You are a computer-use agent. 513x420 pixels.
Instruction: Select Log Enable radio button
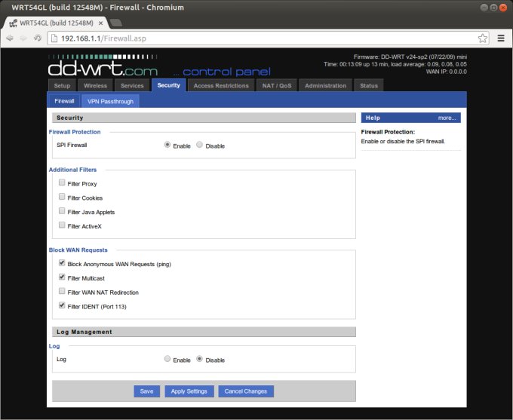pos(167,359)
